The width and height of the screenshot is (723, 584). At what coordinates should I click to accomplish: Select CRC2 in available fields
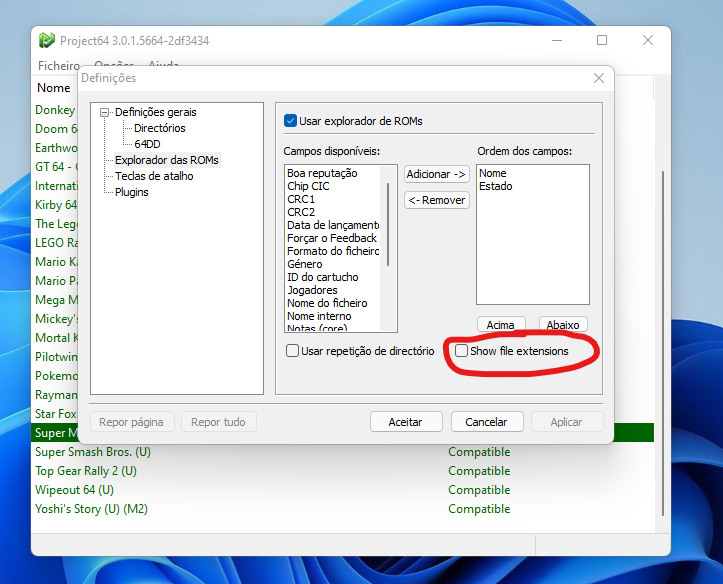click(301, 212)
